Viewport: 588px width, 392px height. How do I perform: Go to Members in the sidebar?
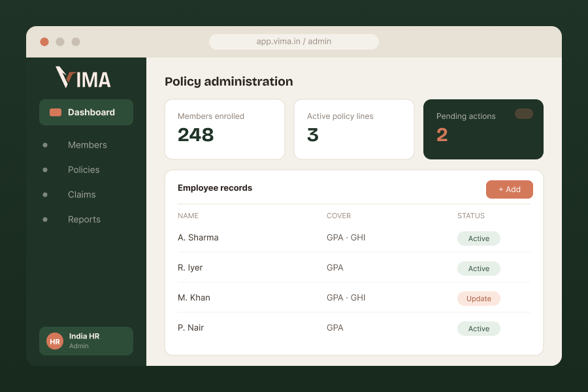pos(88,145)
